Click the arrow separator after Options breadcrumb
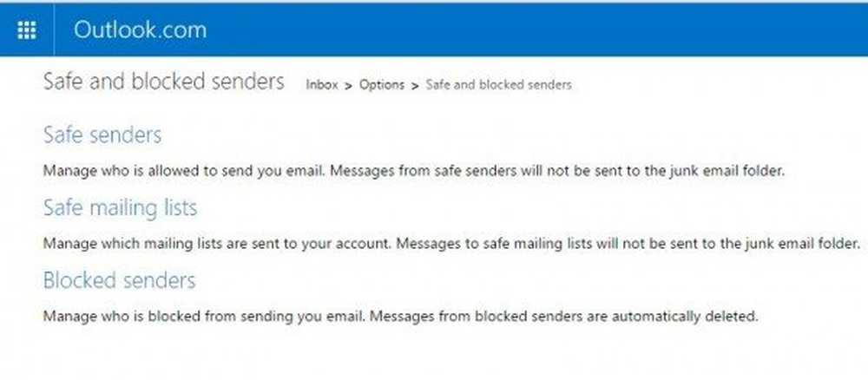This screenshot has height=380, width=868. click(415, 86)
